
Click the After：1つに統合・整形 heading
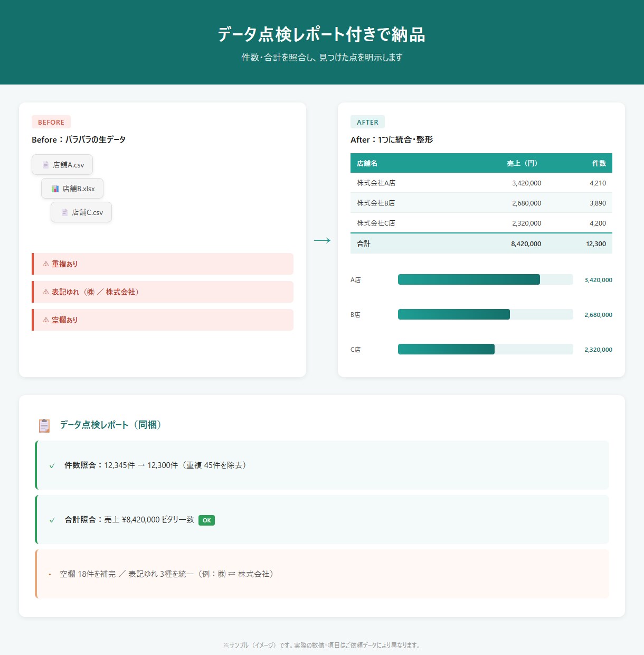(392, 139)
